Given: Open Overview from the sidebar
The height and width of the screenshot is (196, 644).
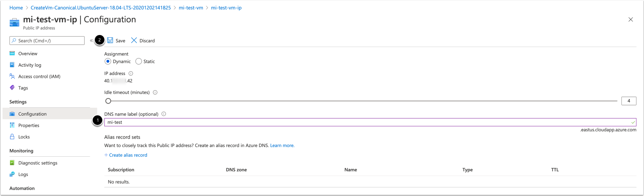Looking at the screenshot, I should [28, 54].
